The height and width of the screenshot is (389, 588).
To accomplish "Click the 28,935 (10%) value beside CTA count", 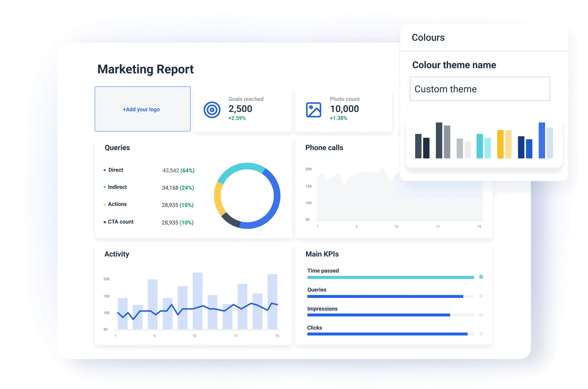I will (x=178, y=223).
